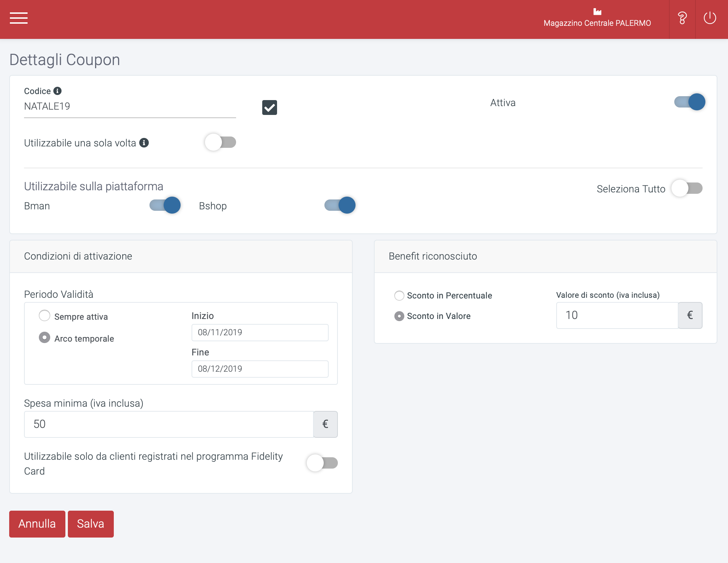728x563 pixels.
Task: Click the Dettagli Coupon page title
Action: tap(65, 59)
